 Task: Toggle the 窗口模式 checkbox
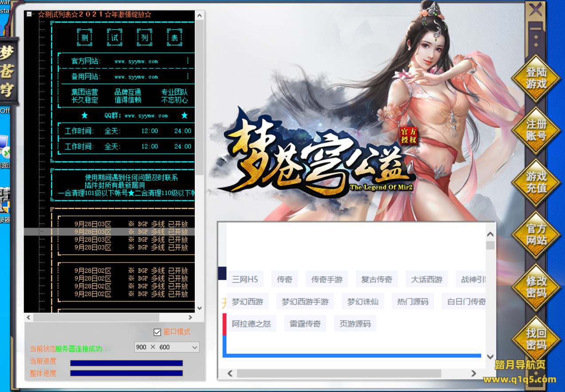point(157,332)
